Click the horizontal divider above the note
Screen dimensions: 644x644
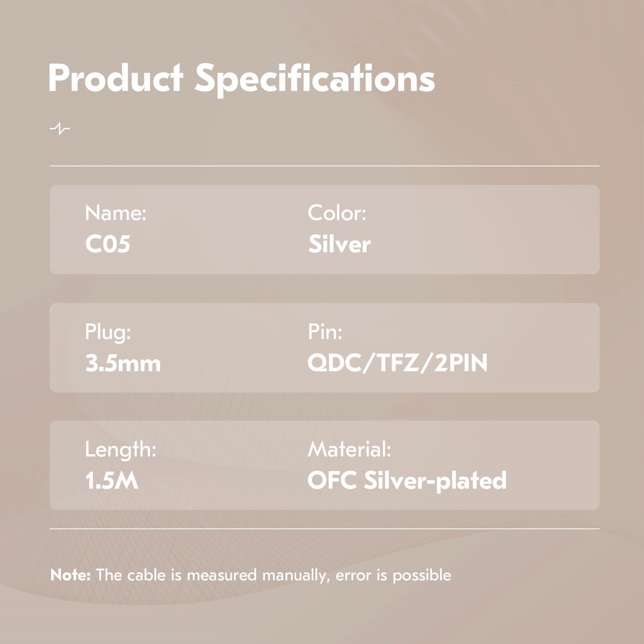(324, 528)
